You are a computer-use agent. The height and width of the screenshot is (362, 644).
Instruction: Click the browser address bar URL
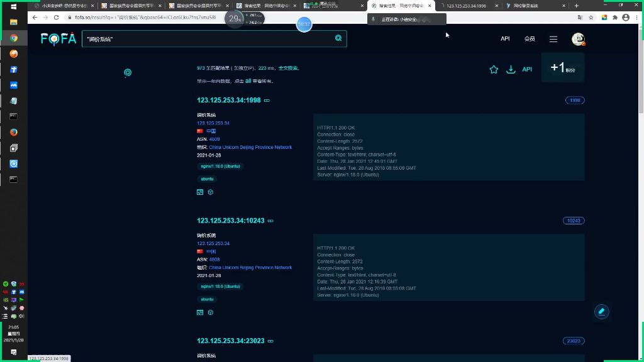point(145,17)
